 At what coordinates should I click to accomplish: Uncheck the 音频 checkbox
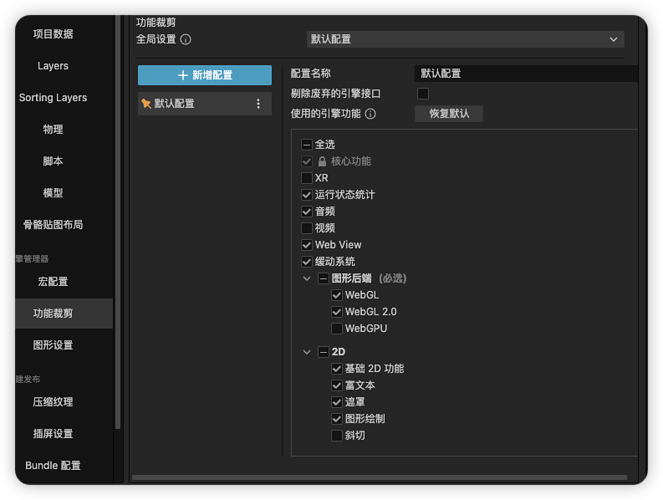307,211
